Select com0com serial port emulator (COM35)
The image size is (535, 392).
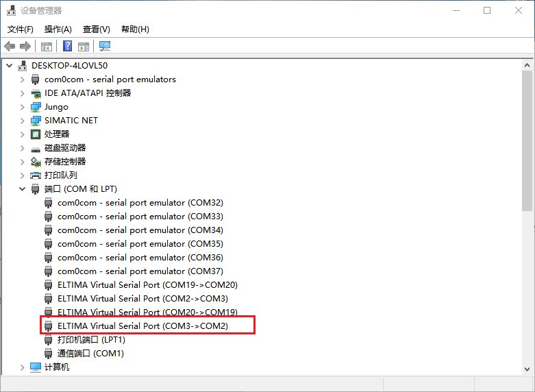pos(140,244)
